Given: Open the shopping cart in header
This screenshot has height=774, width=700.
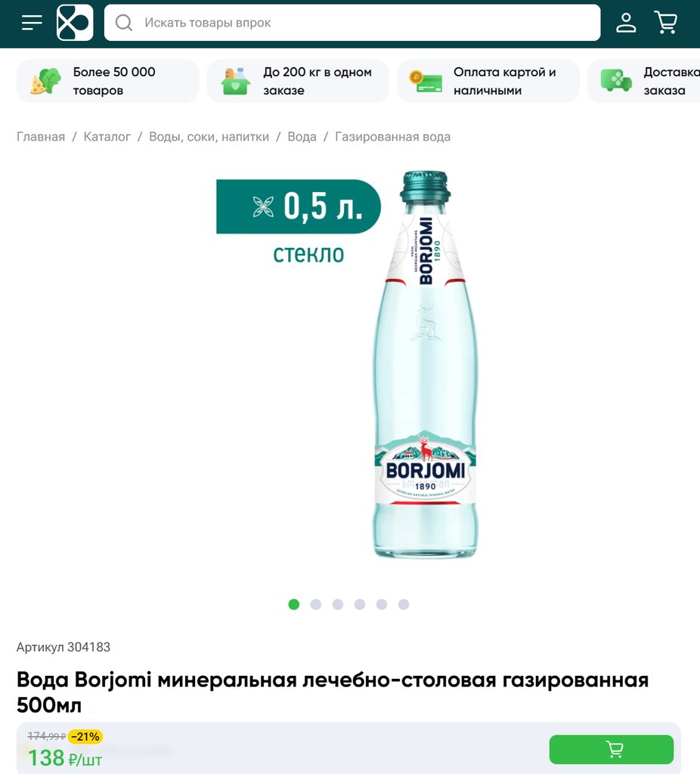Looking at the screenshot, I should pos(666,23).
